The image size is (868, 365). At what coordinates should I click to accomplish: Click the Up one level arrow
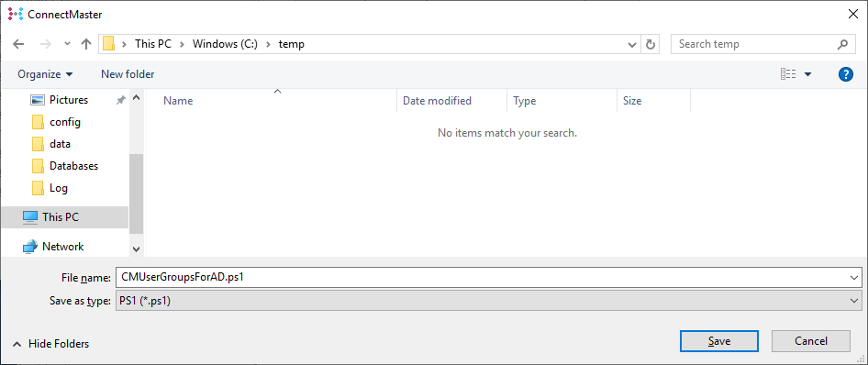86,44
